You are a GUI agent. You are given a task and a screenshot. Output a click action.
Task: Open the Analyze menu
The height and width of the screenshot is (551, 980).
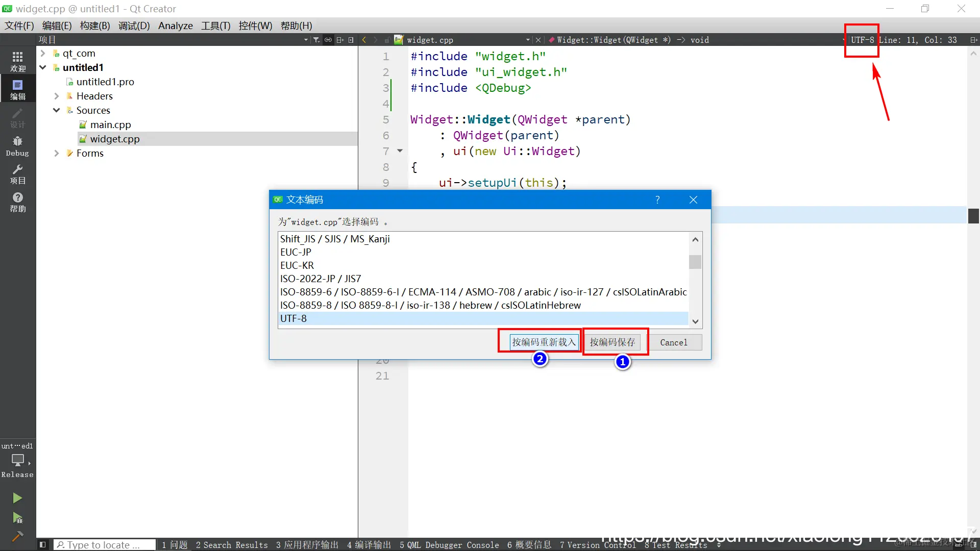click(175, 26)
